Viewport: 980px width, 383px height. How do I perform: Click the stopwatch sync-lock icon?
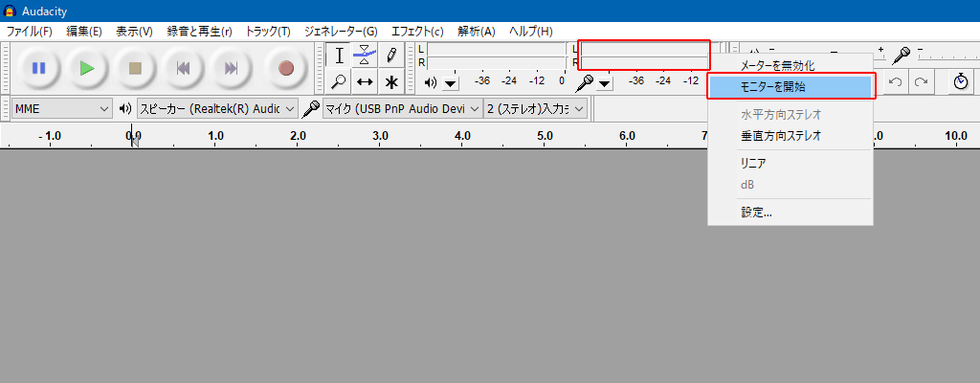pos(961,81)
